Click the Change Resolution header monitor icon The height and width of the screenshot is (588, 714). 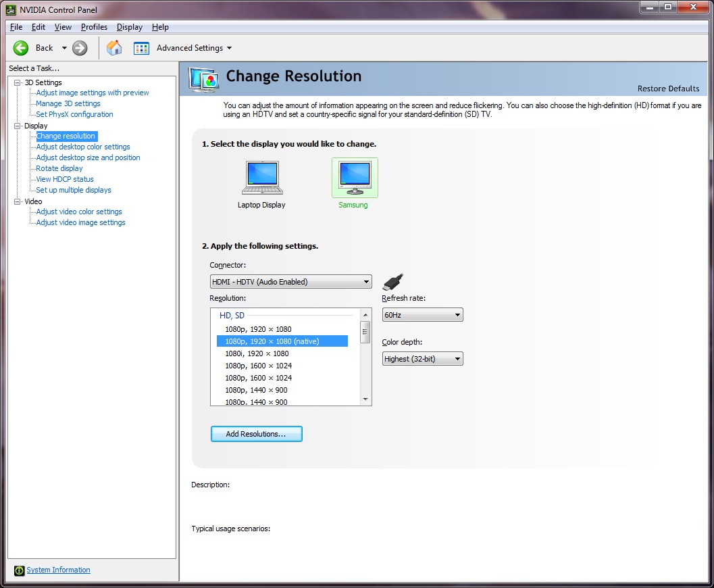click(203, 79)
